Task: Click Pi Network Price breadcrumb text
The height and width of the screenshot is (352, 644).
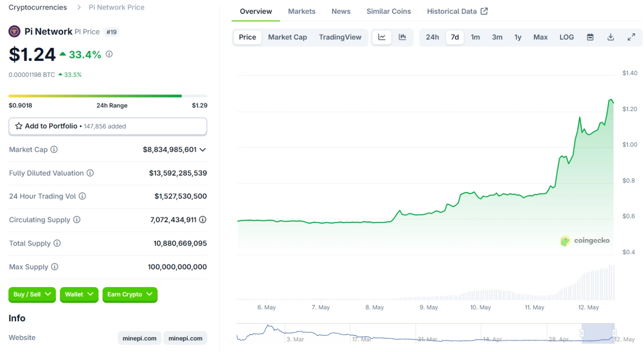Action: coord(117,7)
